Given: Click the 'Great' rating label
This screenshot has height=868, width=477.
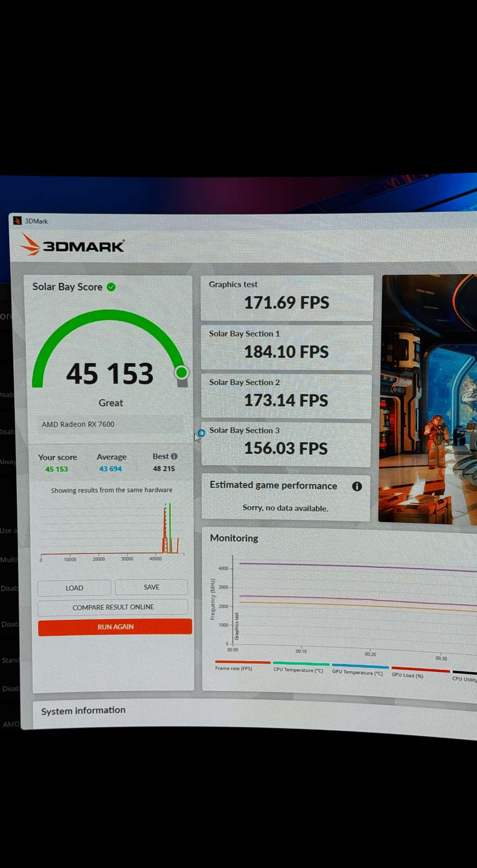Looking at the screenshot, I should [111, 403].
